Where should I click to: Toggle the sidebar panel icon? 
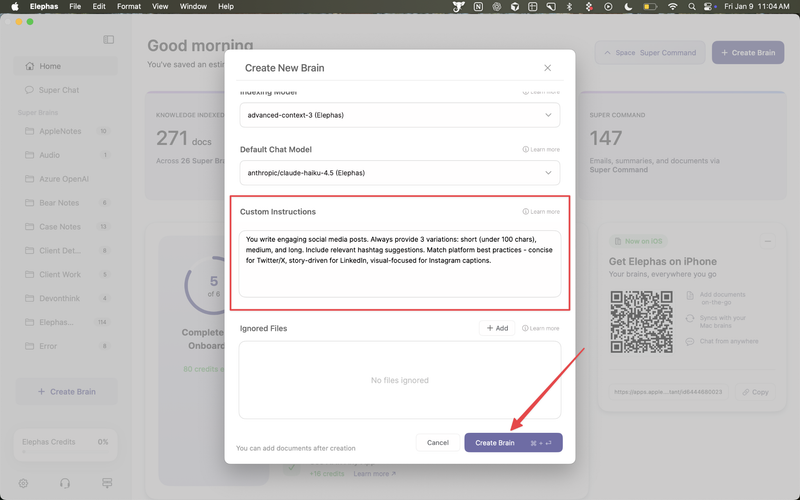tap(109, 40)
